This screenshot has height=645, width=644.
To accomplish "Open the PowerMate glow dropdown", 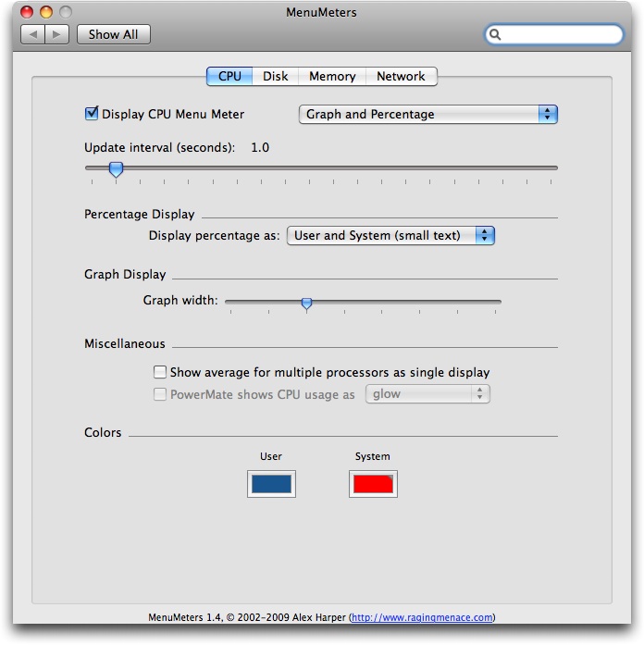I will [427, 394].
